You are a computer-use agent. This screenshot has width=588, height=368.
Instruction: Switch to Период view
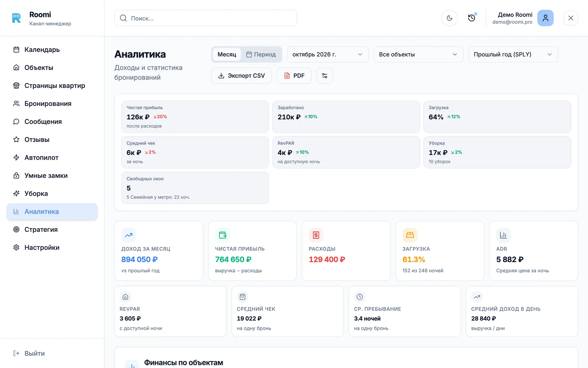261,54
